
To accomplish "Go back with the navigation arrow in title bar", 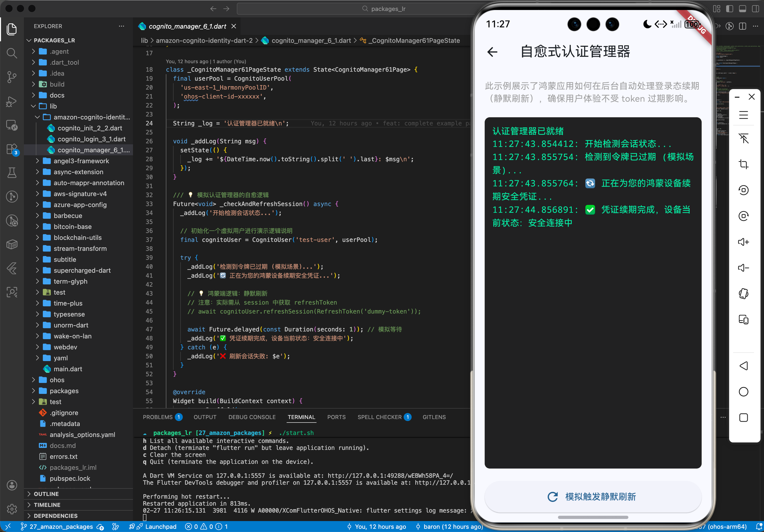I will click(x=213, y=9).
